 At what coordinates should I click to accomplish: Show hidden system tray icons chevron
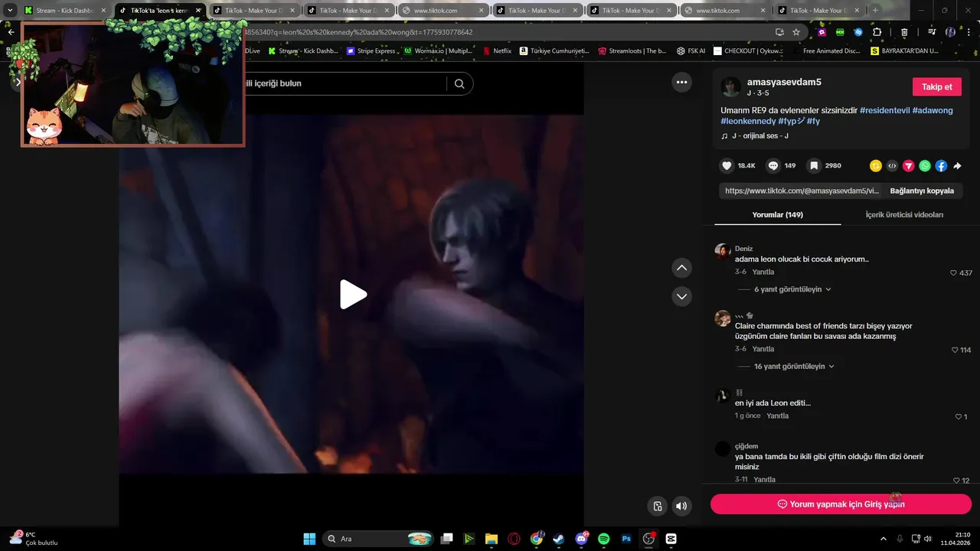pos(884,539)
